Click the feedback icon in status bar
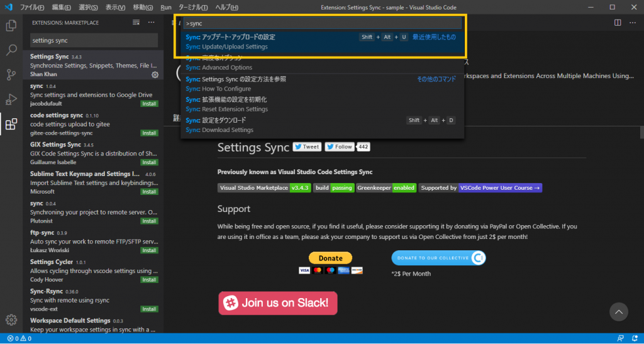Viewport: 644px width, 344px height. pyautogui.click(x=621, y=339)
